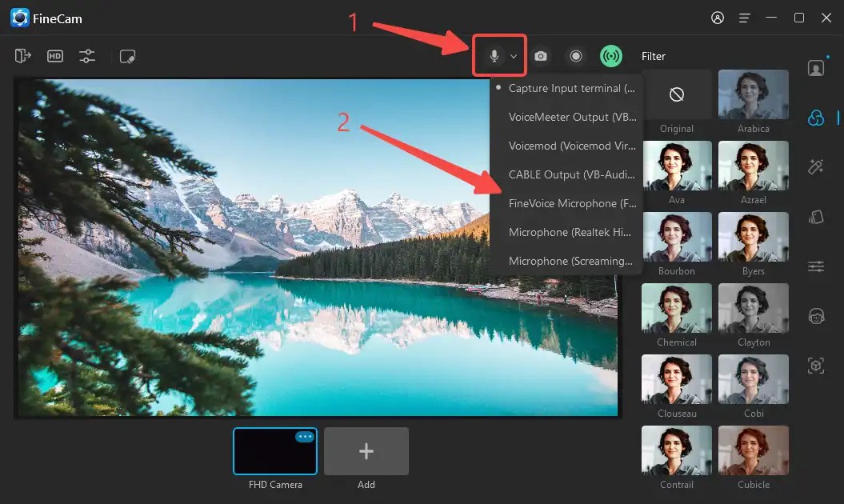Screen dimensions: 844x504
Task: Click the FHD Camera label
Action: [275, 485]
